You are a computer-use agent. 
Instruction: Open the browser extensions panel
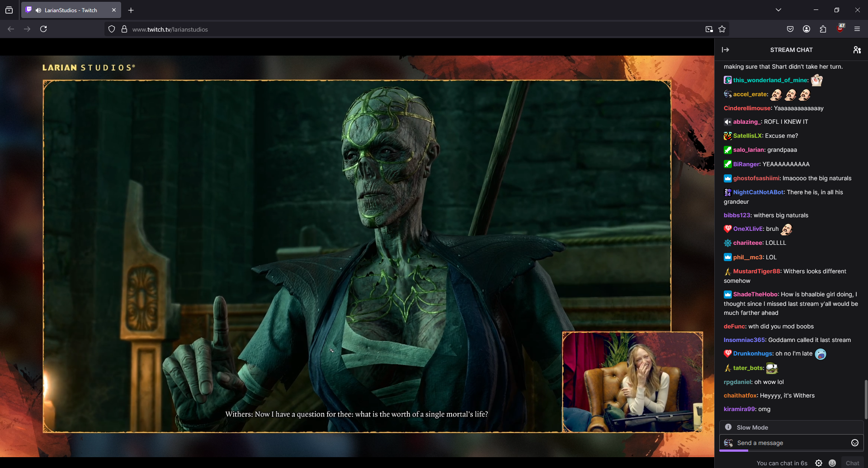tap(823, 29)
